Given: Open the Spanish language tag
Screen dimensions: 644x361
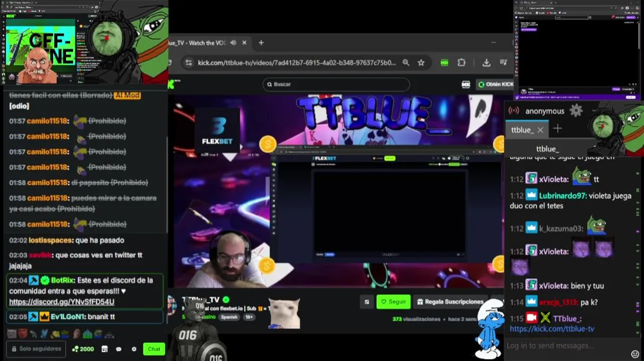Looking at the screenshot, I should tap(229, 317).
